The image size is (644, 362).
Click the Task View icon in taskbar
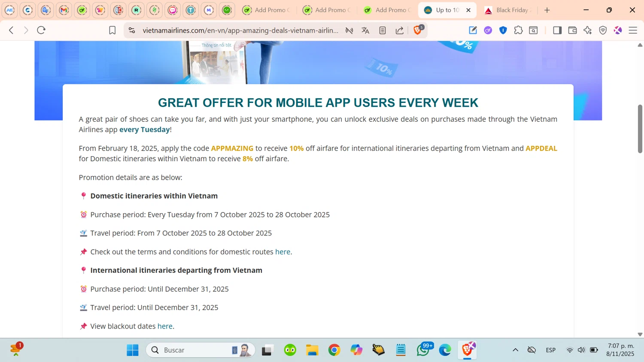tap(267, 350)
